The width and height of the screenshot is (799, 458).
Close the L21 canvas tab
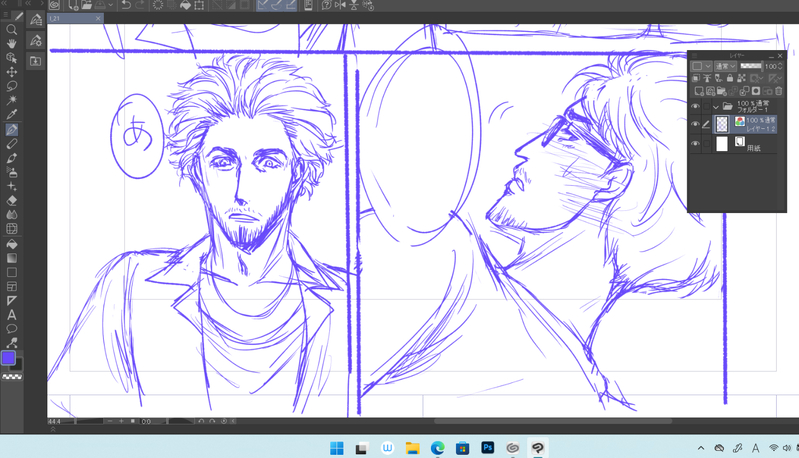point(98,18)
